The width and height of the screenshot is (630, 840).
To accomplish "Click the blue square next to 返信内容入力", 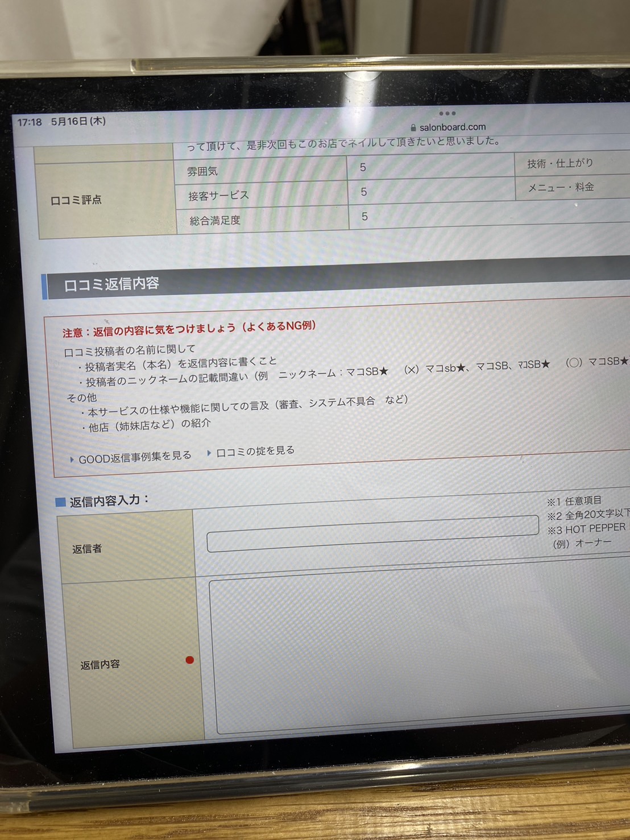I will pyautogui.click(x=60, y=502).
